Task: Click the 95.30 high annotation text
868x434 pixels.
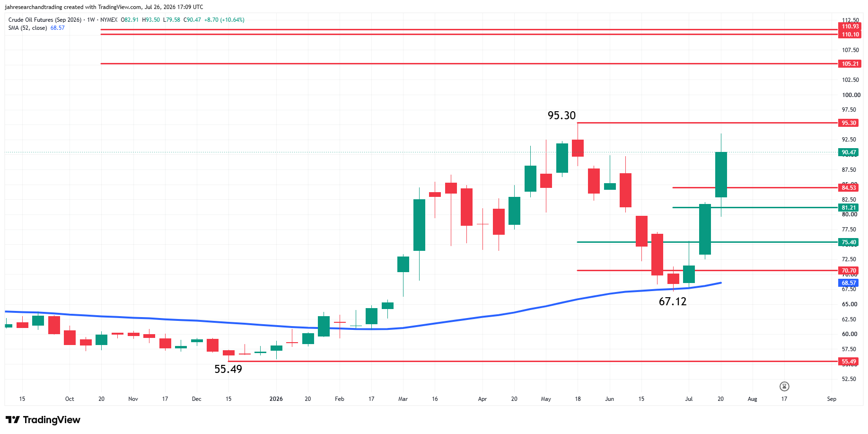Action: (561, 115)
